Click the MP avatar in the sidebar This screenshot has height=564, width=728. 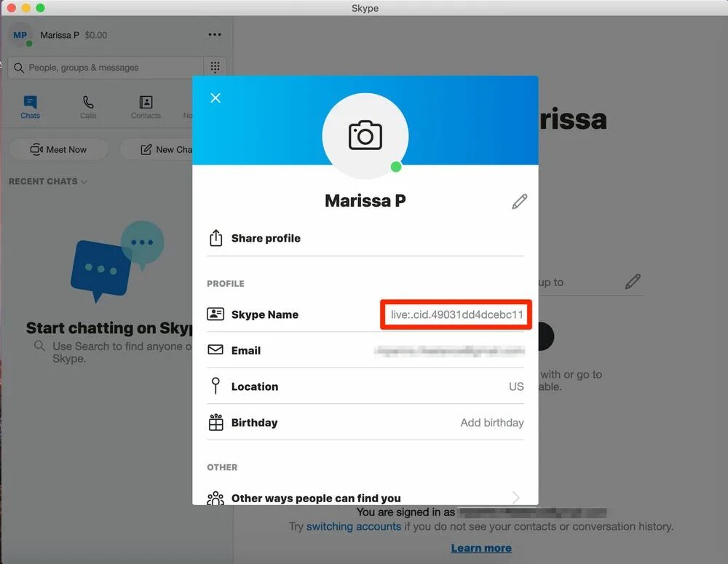[x=20, y=35]
